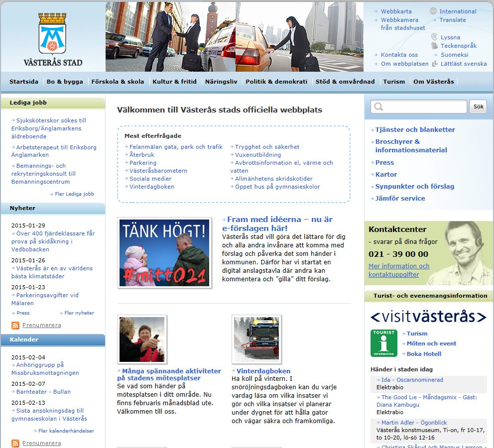
Task: Open Webbkamera från stadshuset link
Action: click(403, 24)
